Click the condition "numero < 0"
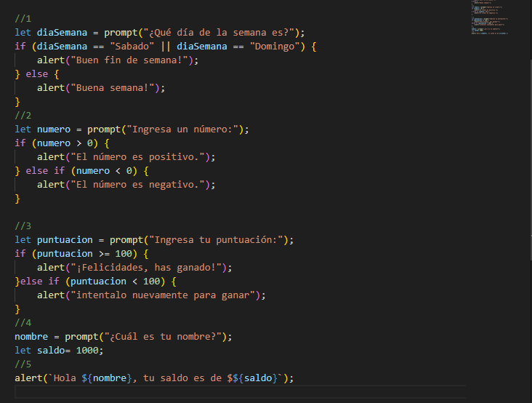 104,171
